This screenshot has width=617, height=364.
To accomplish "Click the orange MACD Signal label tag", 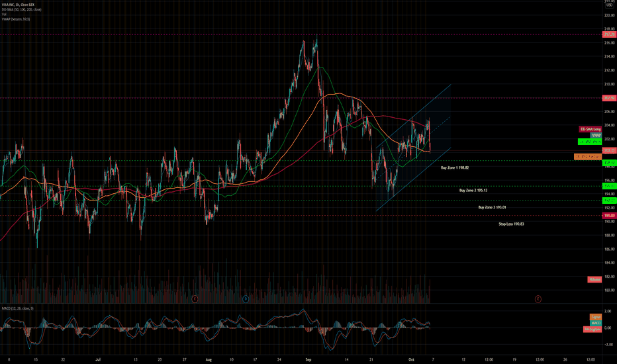I will pyautogui.click(x=596, y=317).
